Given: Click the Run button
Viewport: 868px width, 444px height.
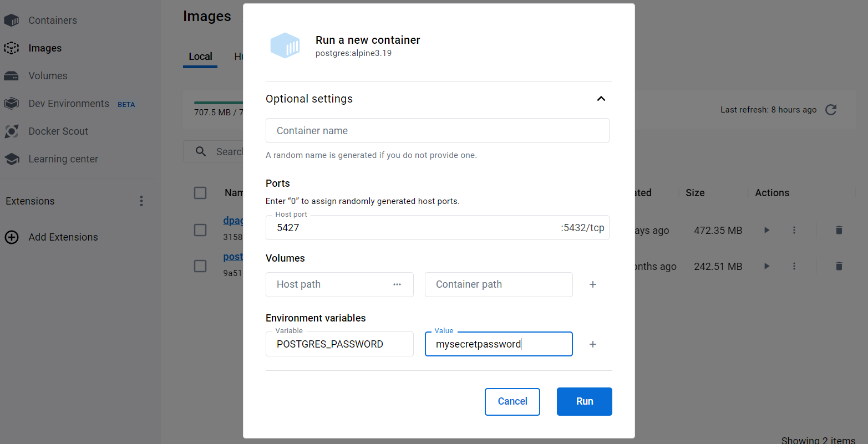Looking at the screenshot, I should point(585,401).
